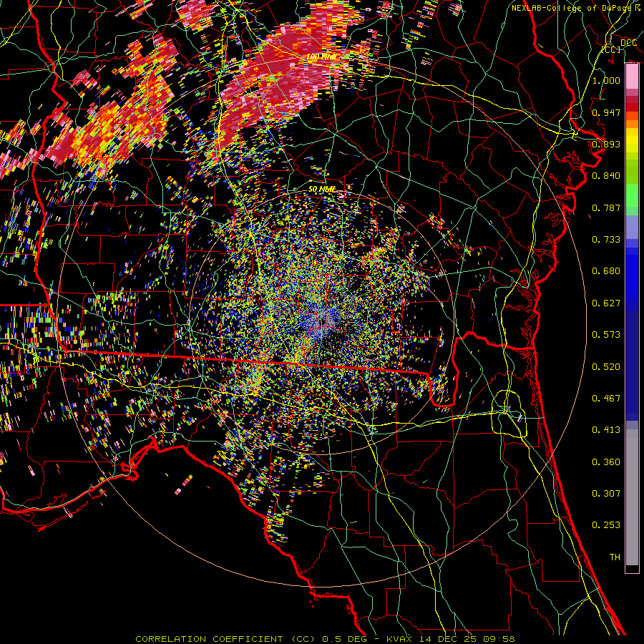Image resolution: width=644 pixels, height=644 pixels.
Task: Select the 0.787 legend value
Action: (x=606, y=208)
